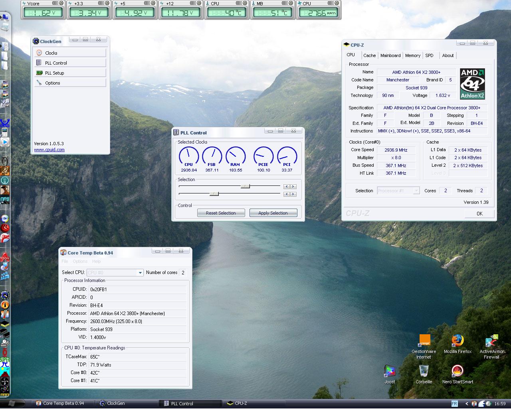Click the Frequency value 2600.03MHz in Core Temp
Viewport: 511px width, 420px height.
tap(138, 321)
